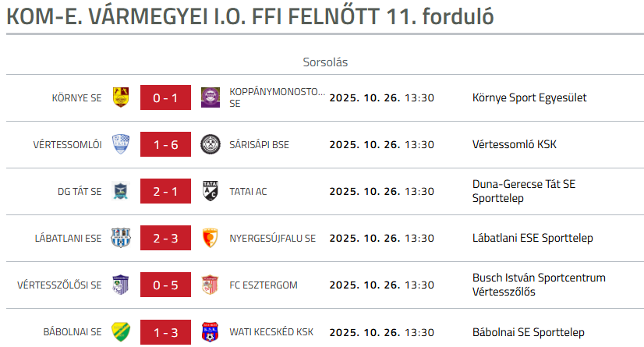The height and width of the screenshot is (347, 644).
Task: Click the Vértesszőlősi SE team crest
Action: pos(121,285)
